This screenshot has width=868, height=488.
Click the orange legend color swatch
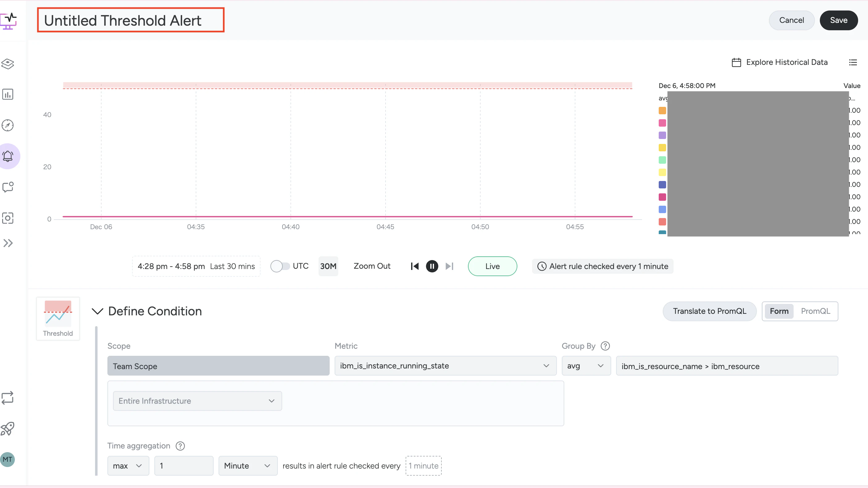click(x=662, y=111)
